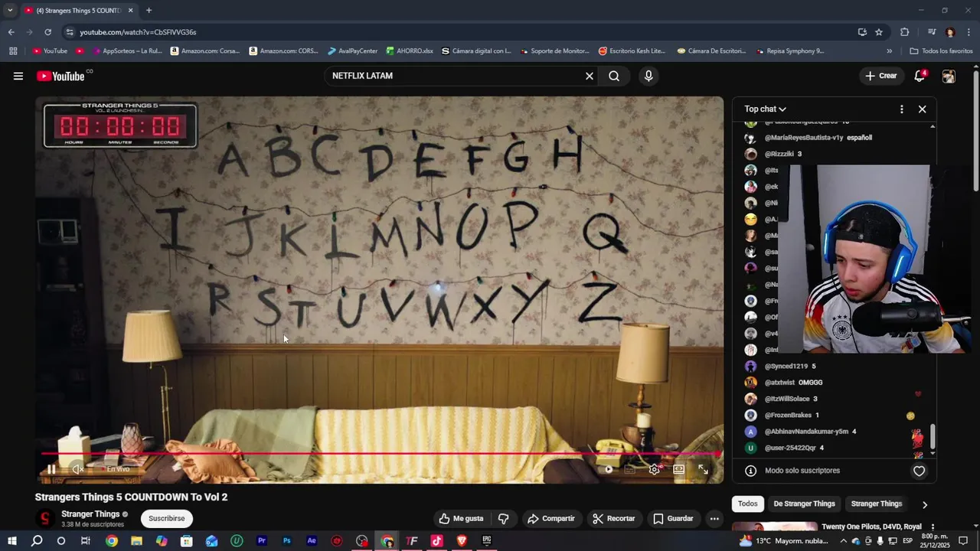Switch the player to theater mode
Image resolution: width=980 pixels, height=551 pixels.
(x=678, y=469)
